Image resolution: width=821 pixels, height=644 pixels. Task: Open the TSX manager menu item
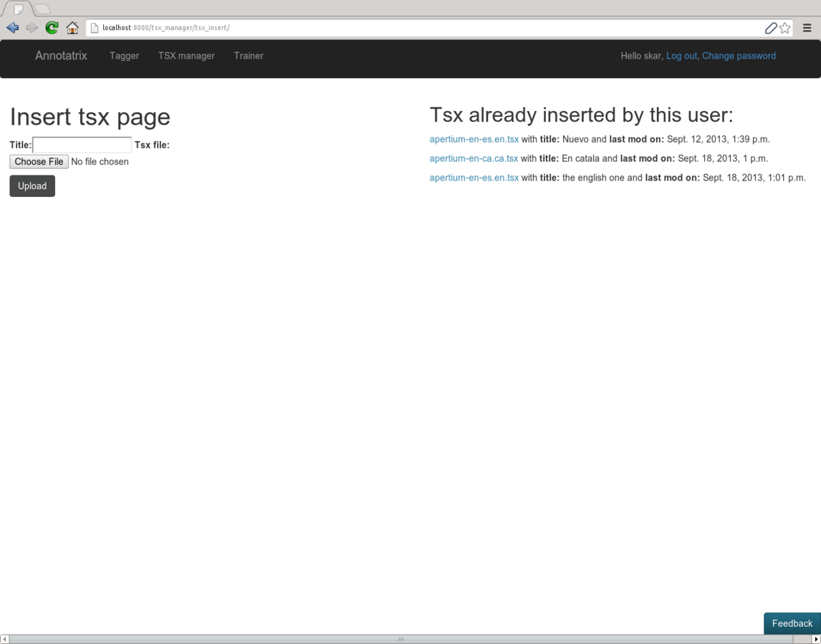point(186,56)
